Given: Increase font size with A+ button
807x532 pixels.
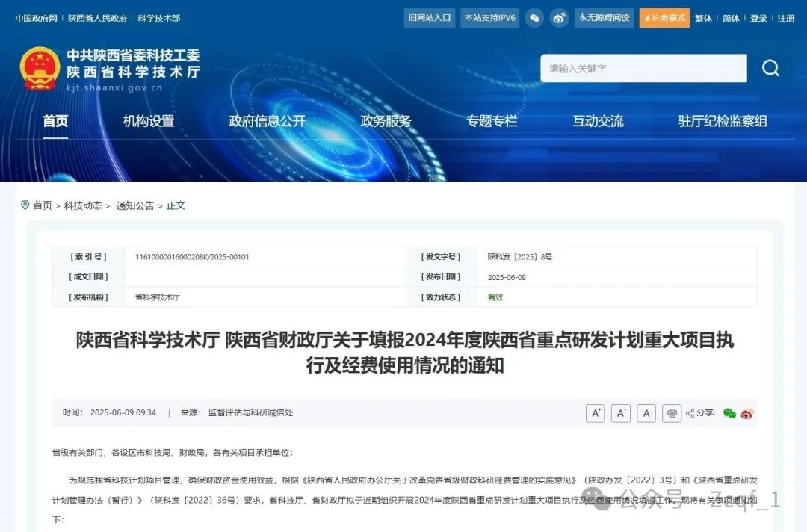Looking at the screenshot, I should pos(596,413).
